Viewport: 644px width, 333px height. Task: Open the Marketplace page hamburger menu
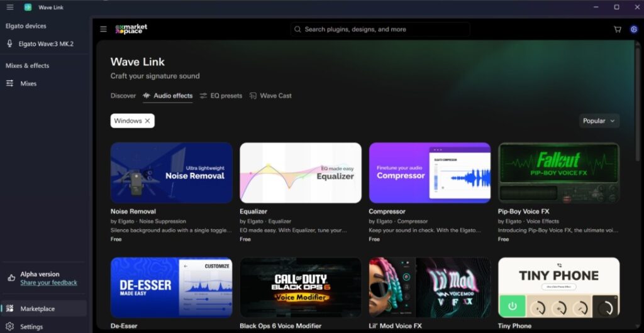(104, 29)
